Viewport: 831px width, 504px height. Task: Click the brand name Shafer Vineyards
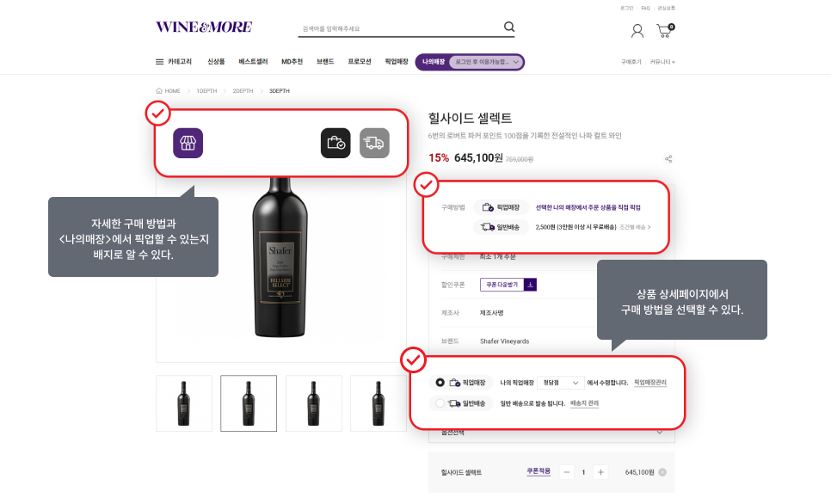click(504, 341)
